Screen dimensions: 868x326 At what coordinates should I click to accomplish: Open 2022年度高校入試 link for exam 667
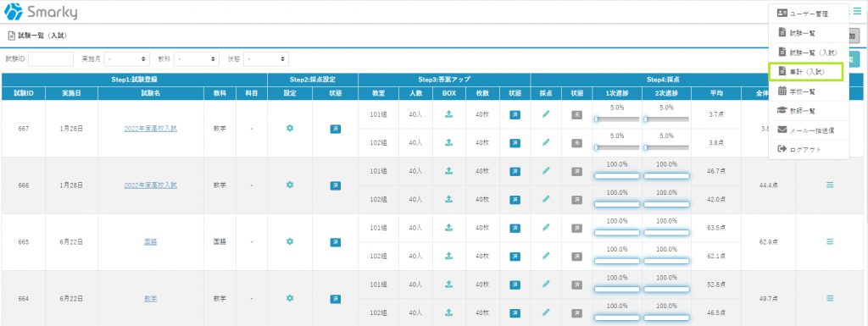pyautogui.click(x=151, y=129)
